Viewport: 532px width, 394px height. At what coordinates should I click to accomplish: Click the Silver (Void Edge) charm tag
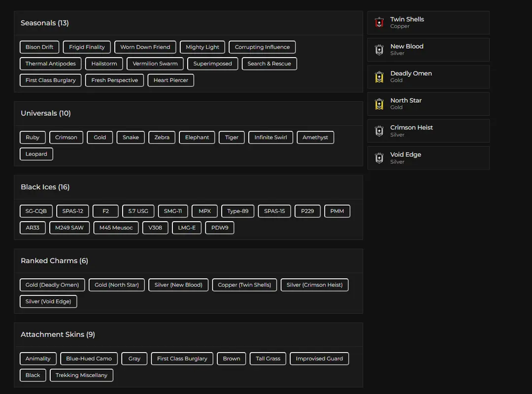48,302
